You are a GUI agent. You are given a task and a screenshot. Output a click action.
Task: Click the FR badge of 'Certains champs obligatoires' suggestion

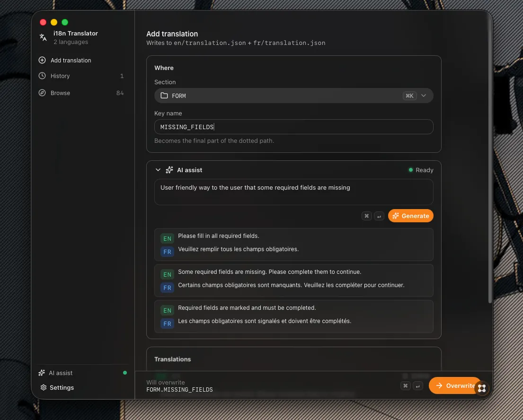[167, 288]
